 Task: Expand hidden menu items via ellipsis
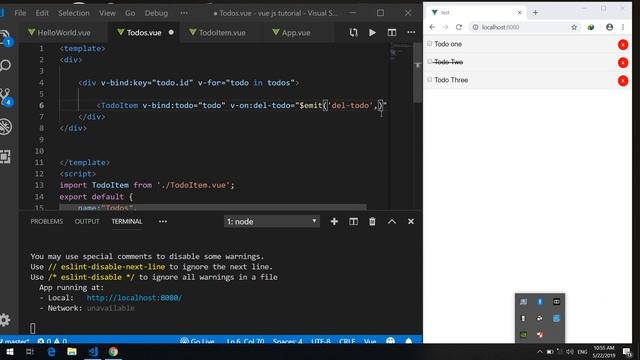(x=184, y=13)
